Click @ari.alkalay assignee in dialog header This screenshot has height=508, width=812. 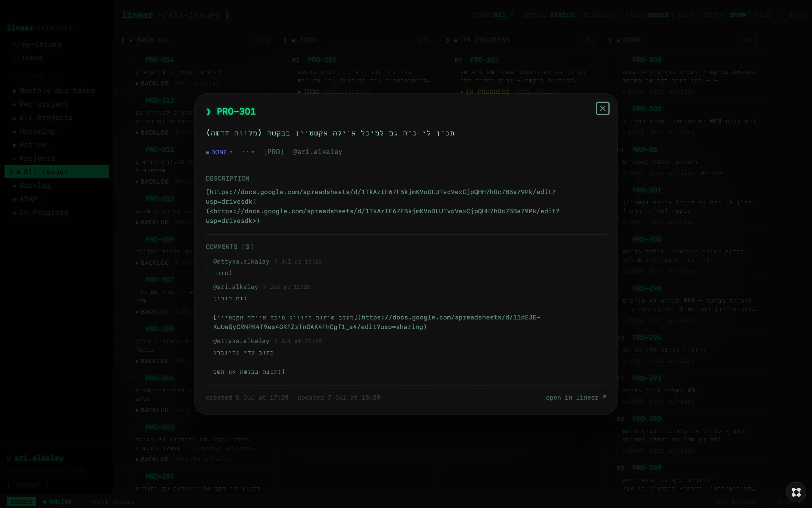coord(317,152)
